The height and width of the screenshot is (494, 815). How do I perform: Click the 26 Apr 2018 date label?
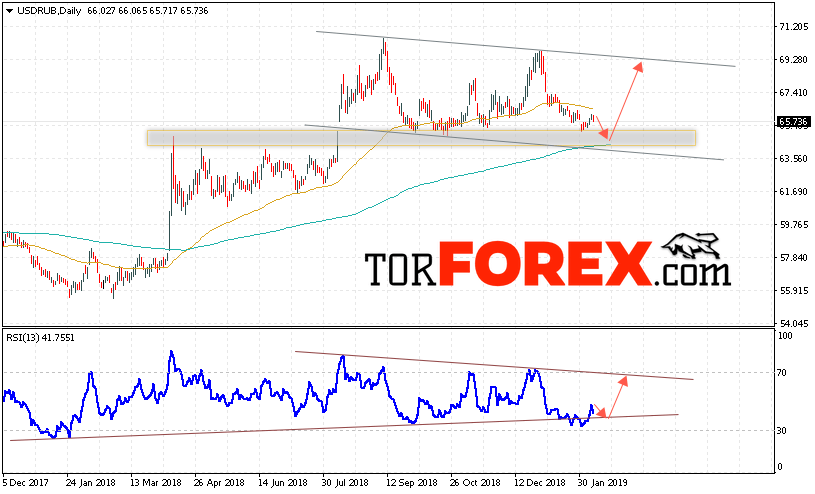pos(219,483)
